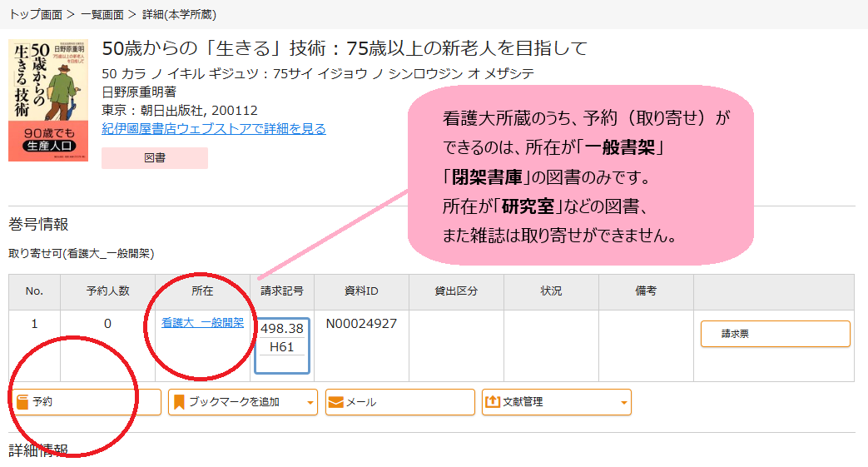Click the 資料ID column header
Image resolution: width=868 pixels, height=467 pixels.
tap(361, 291)
